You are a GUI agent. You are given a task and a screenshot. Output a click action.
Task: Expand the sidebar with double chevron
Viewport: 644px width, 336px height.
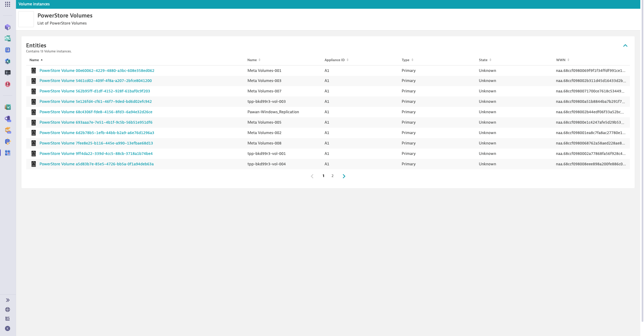pos(7,300)
